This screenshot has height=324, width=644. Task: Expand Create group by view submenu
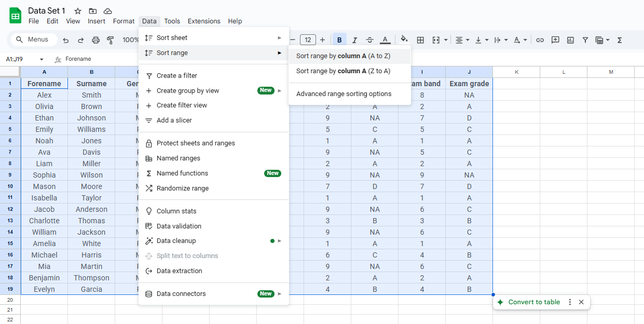pyautogui.click(x=214, y=91)
